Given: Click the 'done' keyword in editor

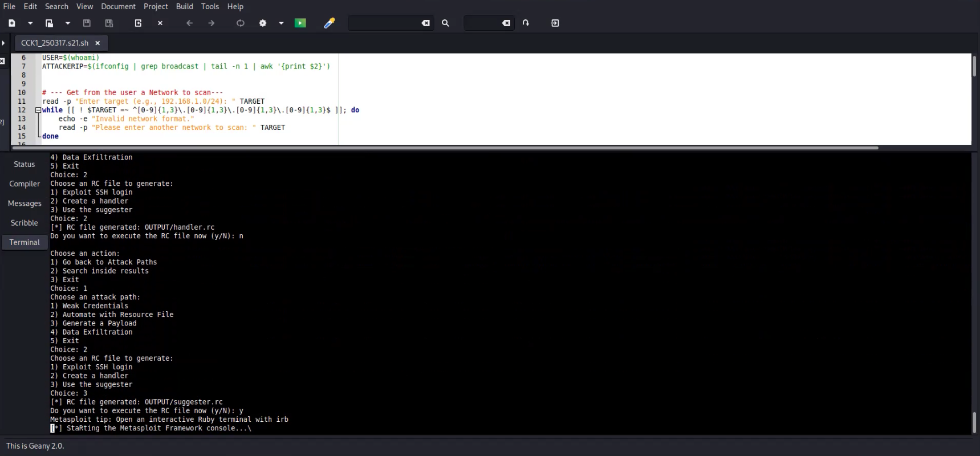Looking at the screenshot, I should coord(50,136).
